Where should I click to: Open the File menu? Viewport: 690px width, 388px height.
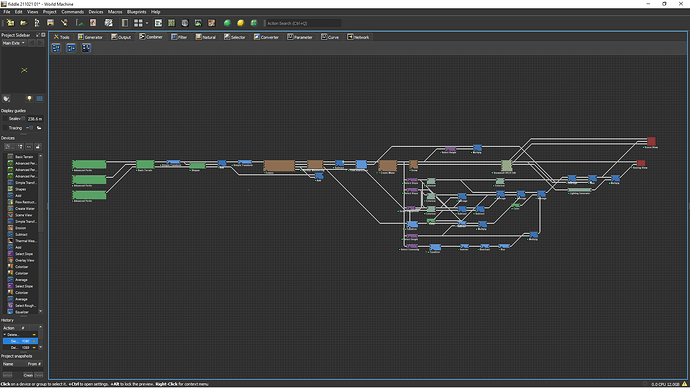[7, 12]
